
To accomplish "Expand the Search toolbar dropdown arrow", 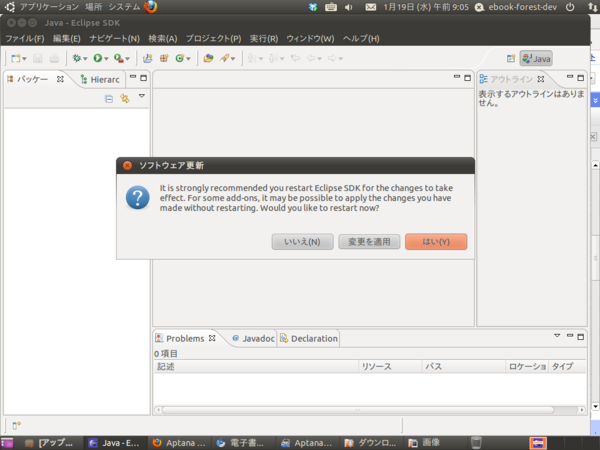I will (233, 59).
